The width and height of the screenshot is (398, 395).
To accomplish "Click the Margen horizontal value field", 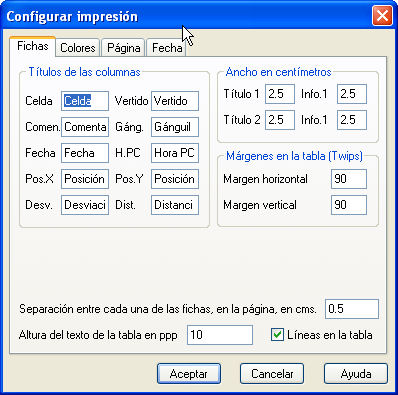I will pyautogui.click(x=349, y=179).
